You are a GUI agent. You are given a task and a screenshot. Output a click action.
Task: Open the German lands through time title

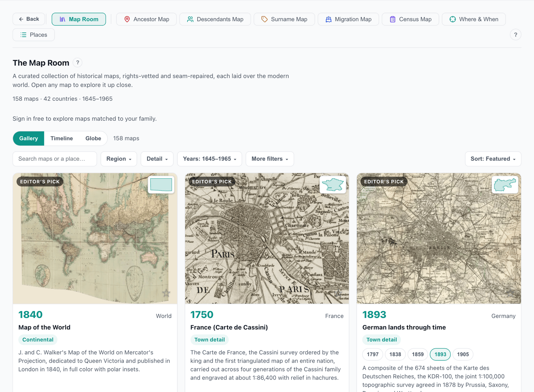pos(404,327)
